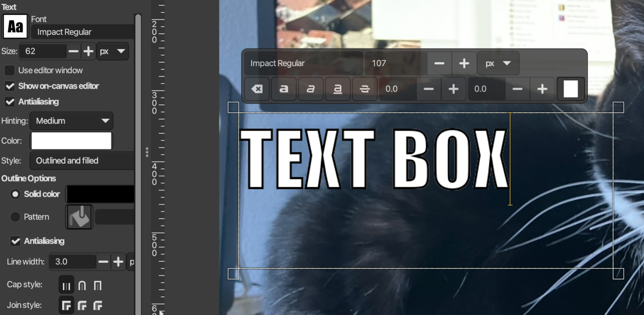
Task: Click the Line width 3.0 input field
Action: [x=73, y=262]
